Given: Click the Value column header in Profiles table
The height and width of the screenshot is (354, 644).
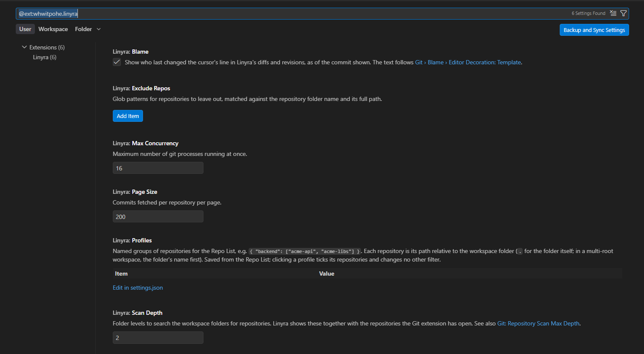Looking at the screenshot, I should (x=326, y=273).
